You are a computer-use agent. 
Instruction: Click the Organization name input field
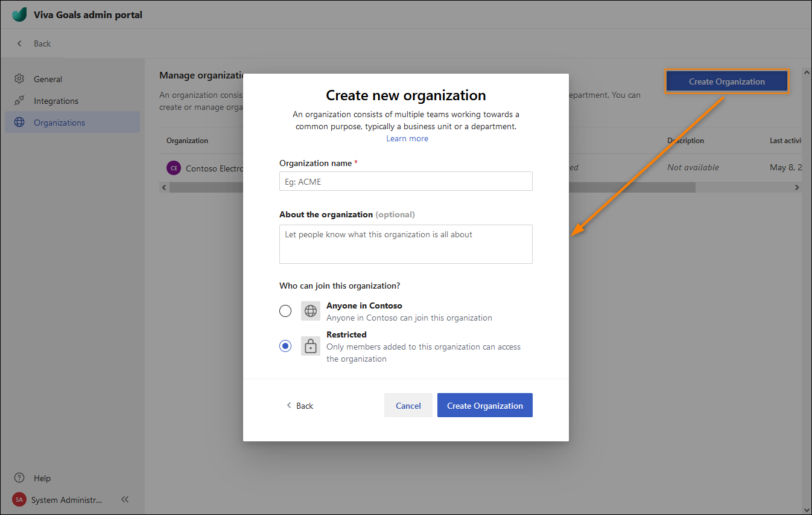[406, 181]
